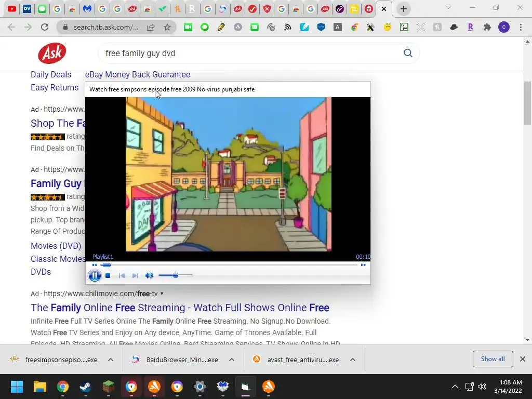Open the Extensions puzzle piece menu
The height and width of the screenshot is (399, 532).
(x=487, y=27)
